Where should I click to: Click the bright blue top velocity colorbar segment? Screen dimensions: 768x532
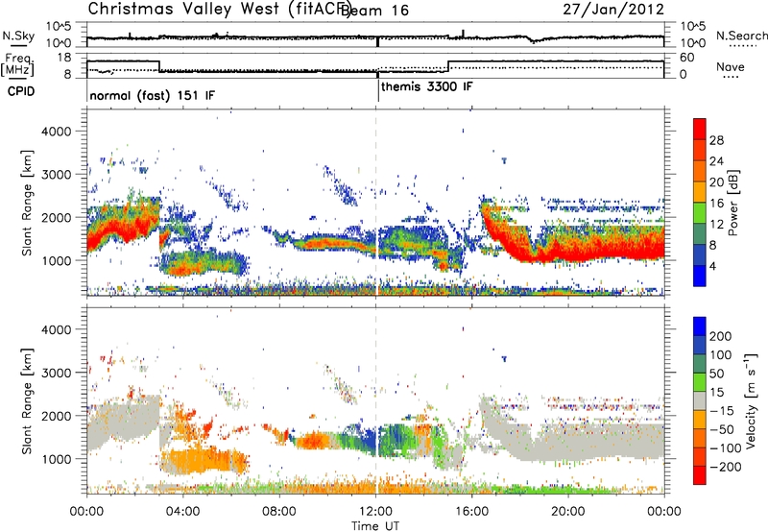point(700,326)
